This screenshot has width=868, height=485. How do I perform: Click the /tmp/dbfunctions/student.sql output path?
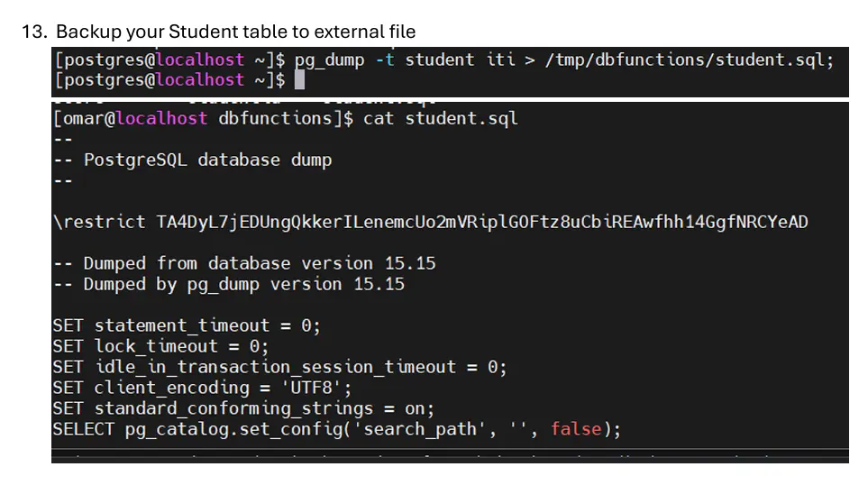click(689, 59)
